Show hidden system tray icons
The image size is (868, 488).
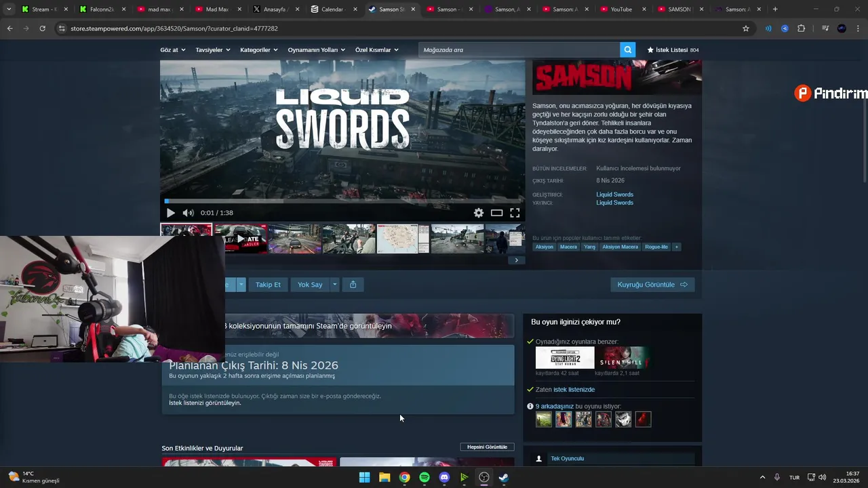762,477
